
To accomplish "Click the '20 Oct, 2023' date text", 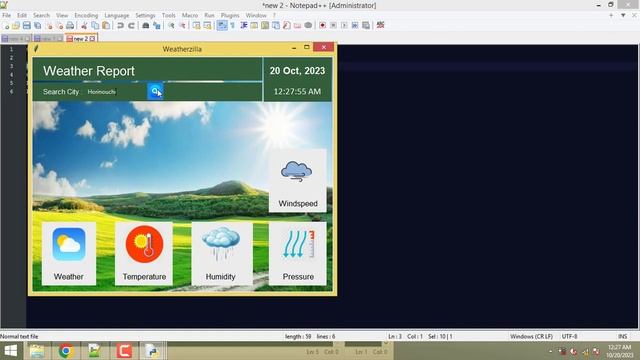I will pos(297,71).
